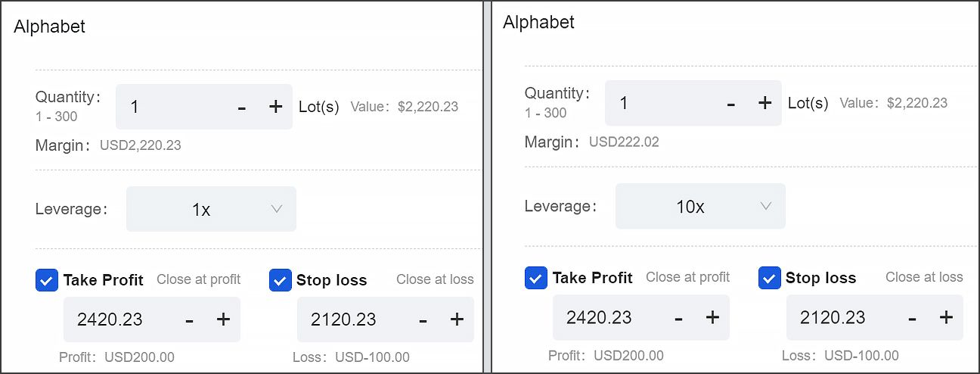Decrease quantity in 10x leverage panel
The width and height of the screenshot is (980, 374).
[x=731, y=104]
